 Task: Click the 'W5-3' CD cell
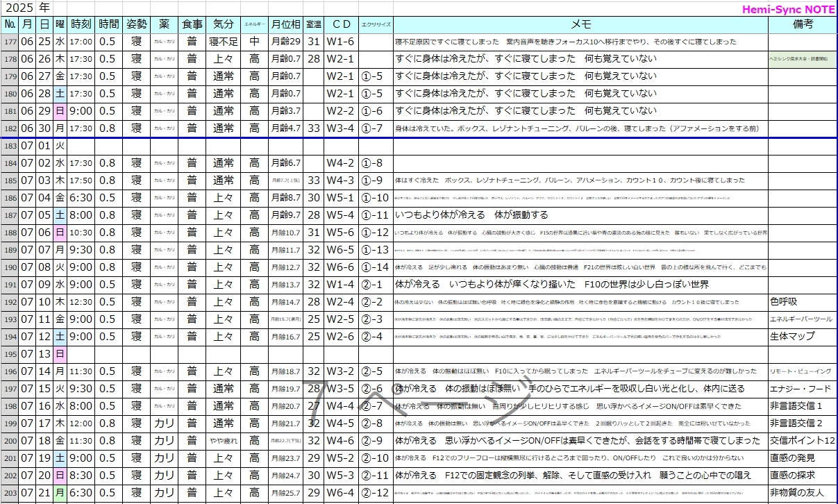[x=341, y=476]
